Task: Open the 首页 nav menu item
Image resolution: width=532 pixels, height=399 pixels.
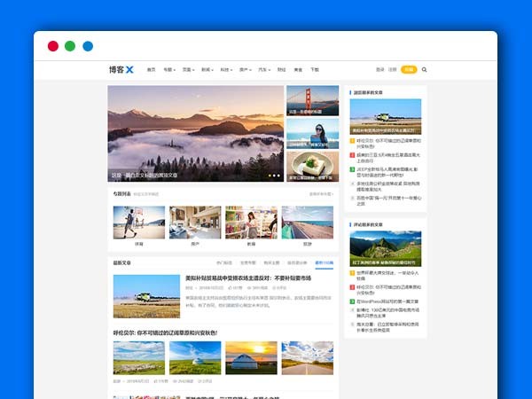Action: coord(151,69)
